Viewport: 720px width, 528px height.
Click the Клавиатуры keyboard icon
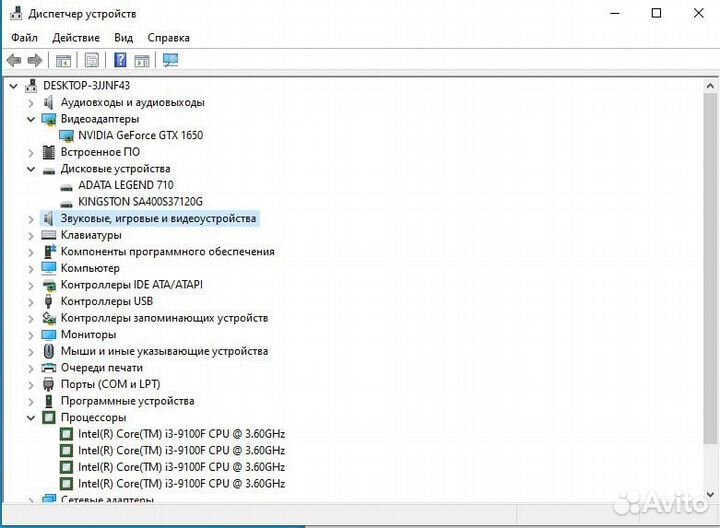click(x=49, y=235)
